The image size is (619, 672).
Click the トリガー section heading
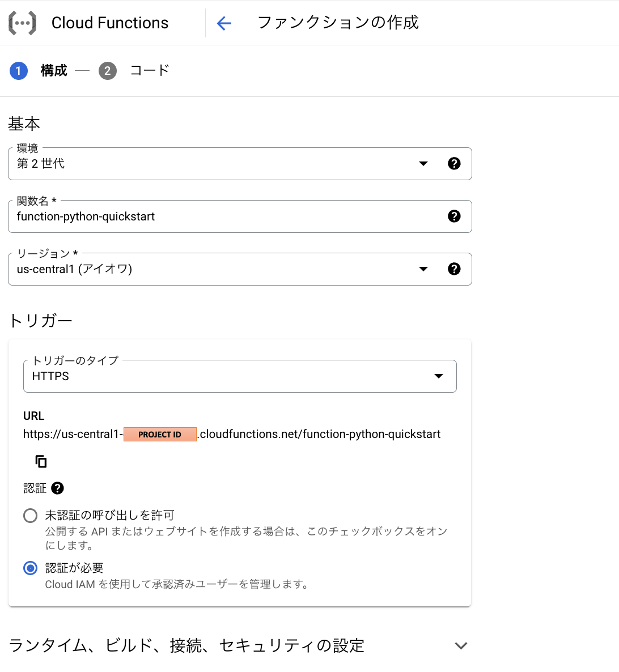(40, 321)
